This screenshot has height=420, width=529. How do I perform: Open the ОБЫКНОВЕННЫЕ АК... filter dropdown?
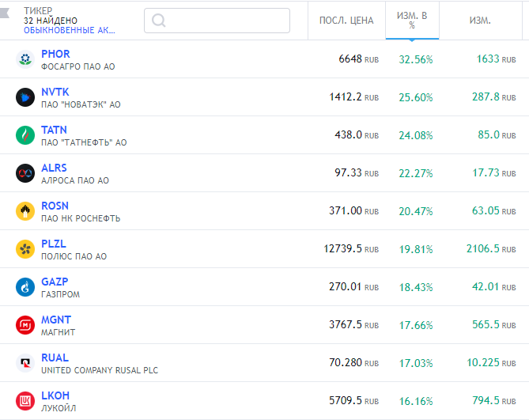pyautogui.click(x=69, y=30)
